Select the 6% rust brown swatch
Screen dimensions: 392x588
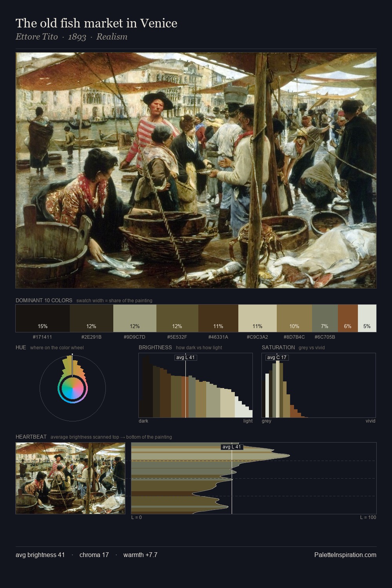pos(348,318)
